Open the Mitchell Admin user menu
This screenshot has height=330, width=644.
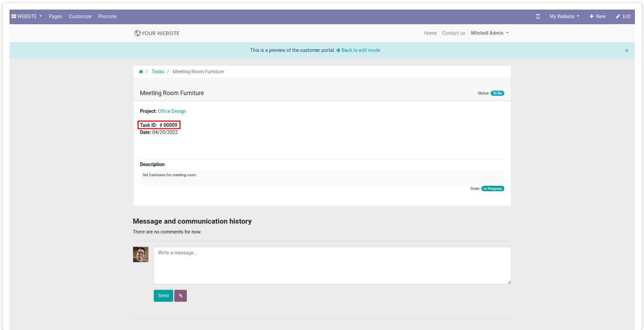click(x=490, y=33)
